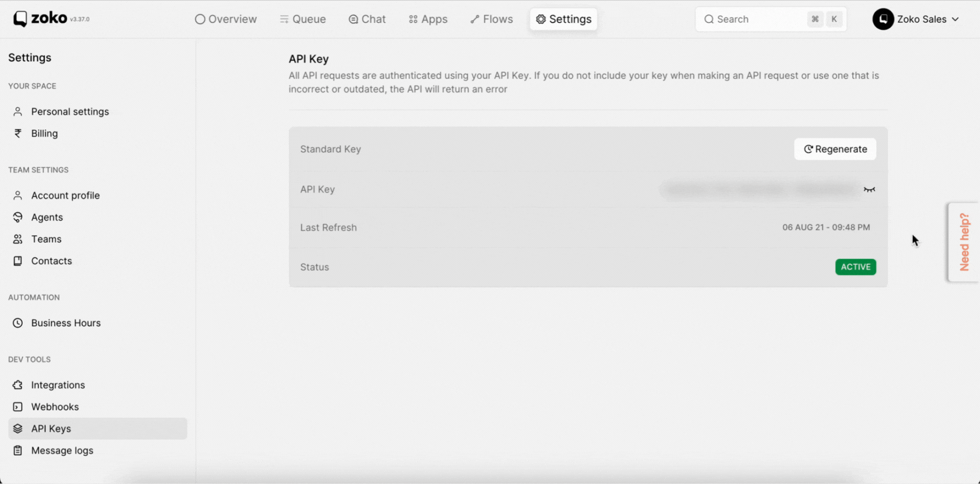980x484 pixels.
Task: Click the search magnifier icon
Action: point(709,19)
